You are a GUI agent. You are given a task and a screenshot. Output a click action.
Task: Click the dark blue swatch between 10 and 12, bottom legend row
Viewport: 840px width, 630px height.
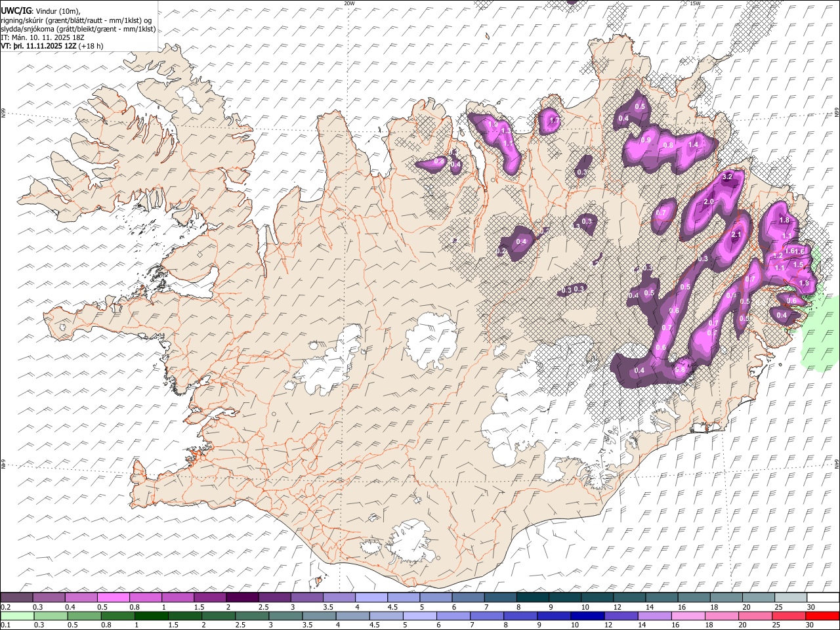pos(587,616)
